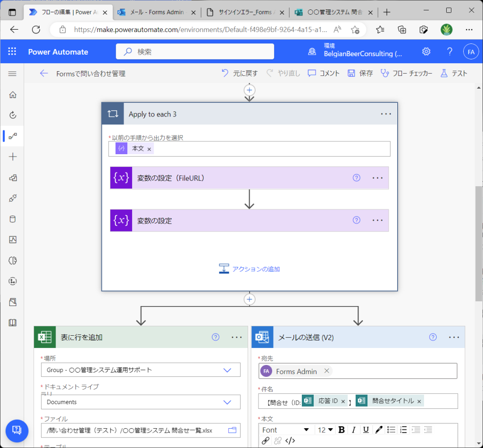Viewport: 483px width, 448px height.
Task: Open file picker folder icon in ファイル field
Action: tap(232, 430)
